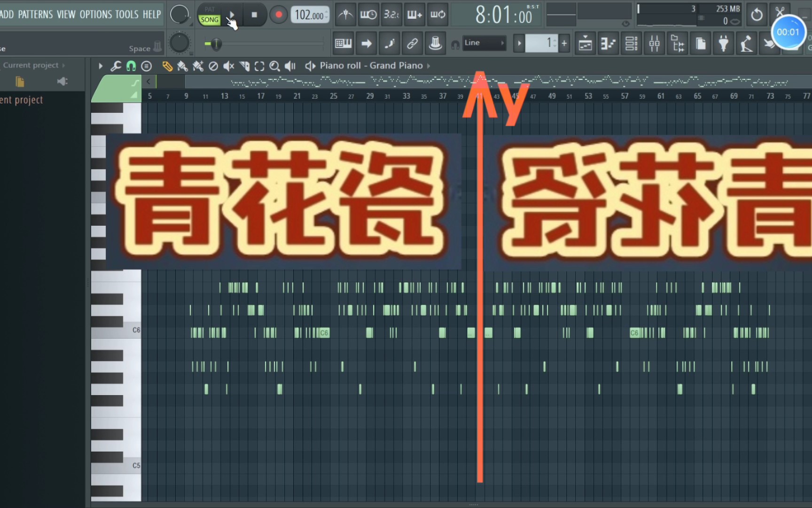812x508 pixels.
Task: Select the Playback scrub speaker tool
Action: [x=290, y=66]
